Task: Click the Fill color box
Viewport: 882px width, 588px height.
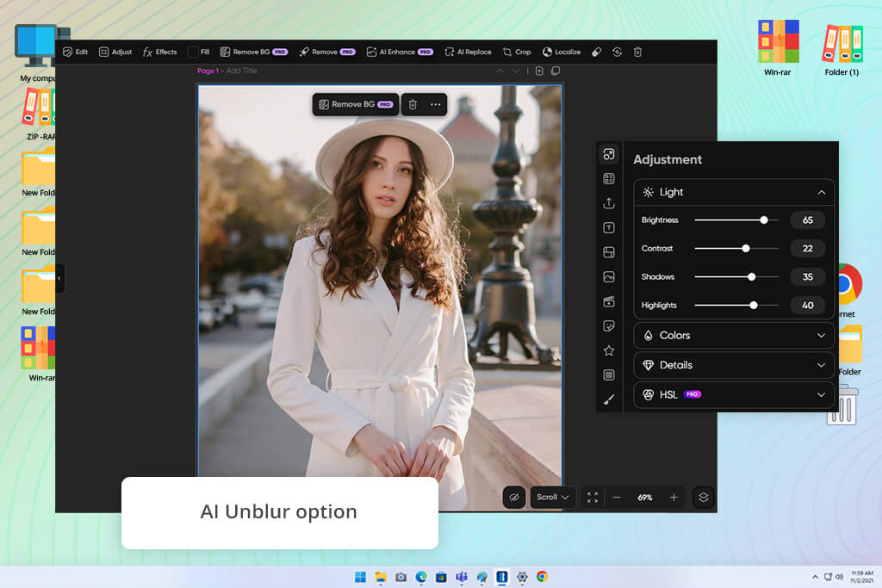Action: tap(193, 52)
